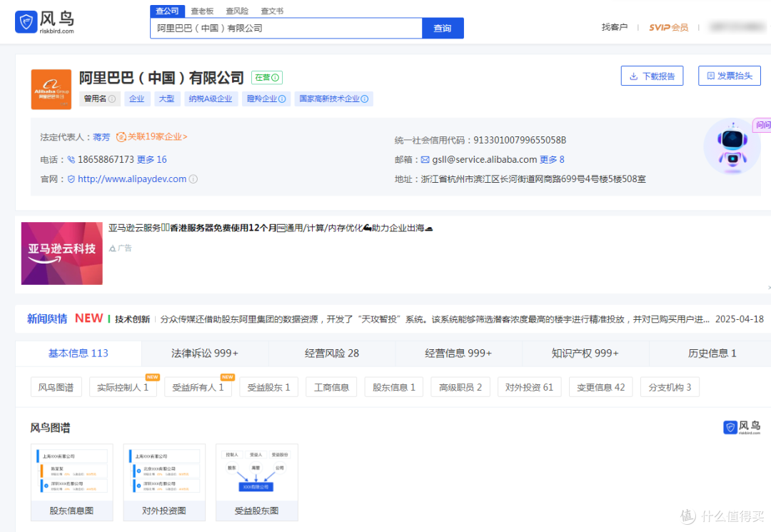771x532 pixels.
Task: Click the info icon after alipaydev URL
Action: tap(193, 179)
